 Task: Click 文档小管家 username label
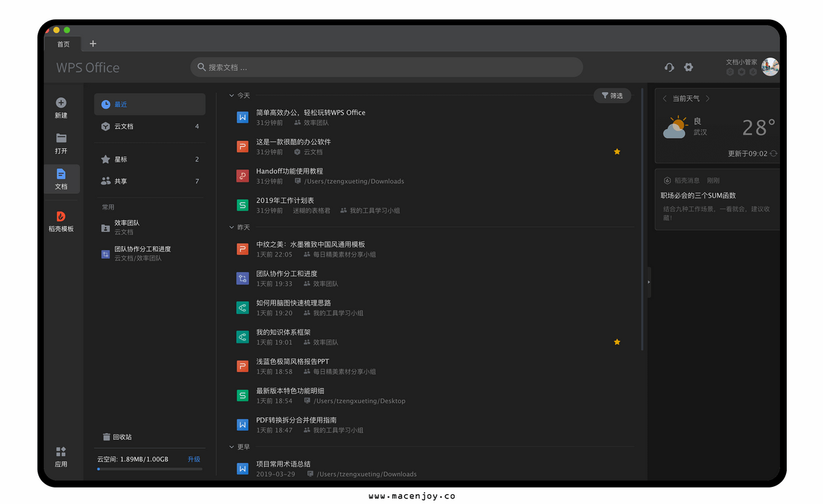[741, 62]
